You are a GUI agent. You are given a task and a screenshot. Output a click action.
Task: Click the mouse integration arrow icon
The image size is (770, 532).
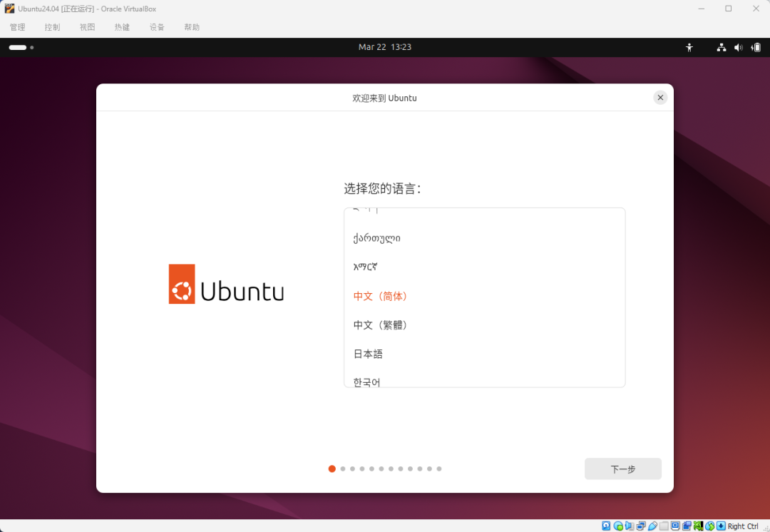721,526
